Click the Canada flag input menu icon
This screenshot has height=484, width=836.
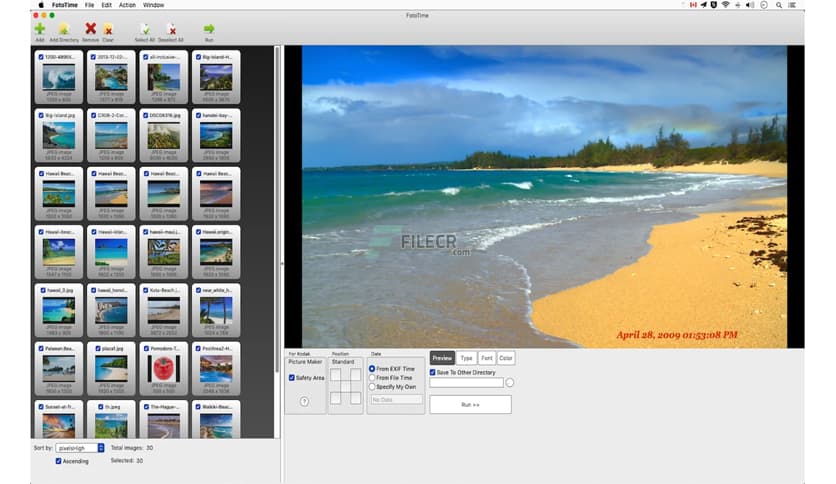693,5
